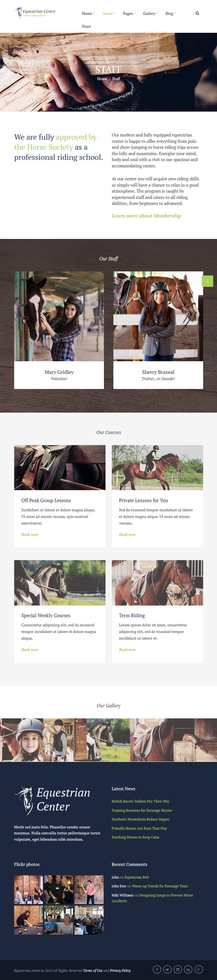
Task: Click the Terms of Use footer link
Action: click(93, 971)
